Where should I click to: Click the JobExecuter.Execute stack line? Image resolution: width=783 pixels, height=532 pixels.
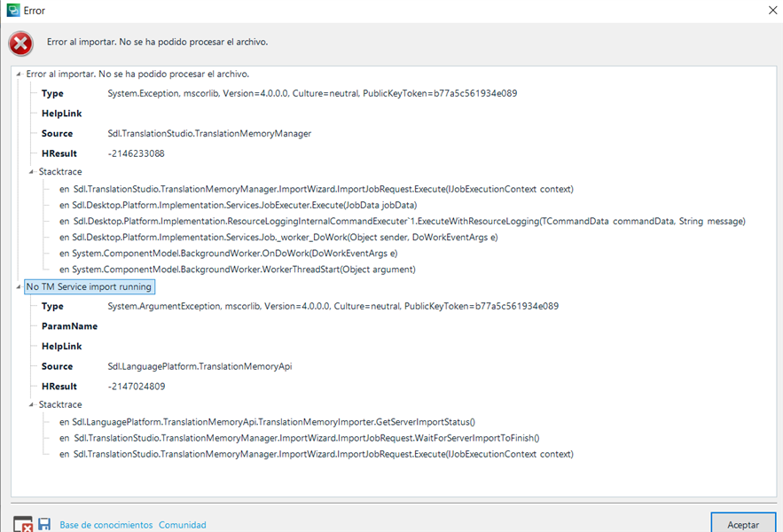(x=239, y=206)
